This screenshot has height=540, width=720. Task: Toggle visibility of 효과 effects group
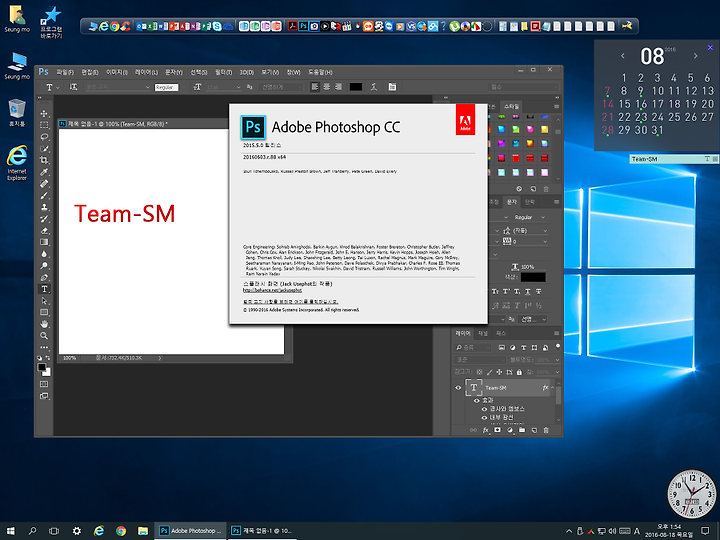477,400
